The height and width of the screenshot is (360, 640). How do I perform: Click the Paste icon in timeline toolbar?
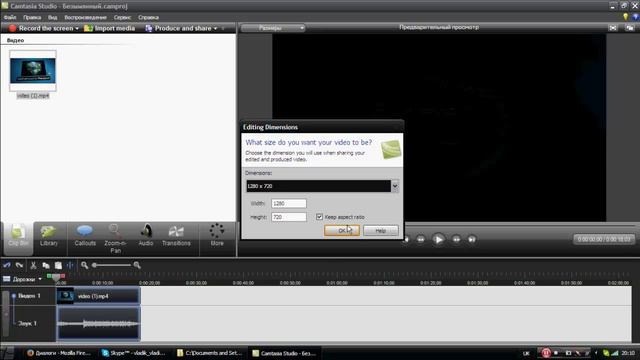point(58,265)
